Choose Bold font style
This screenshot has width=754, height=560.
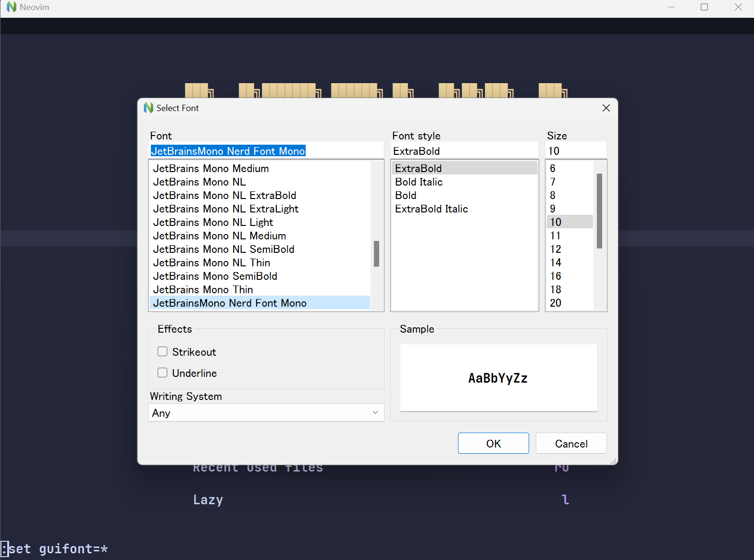pos(465,196)
